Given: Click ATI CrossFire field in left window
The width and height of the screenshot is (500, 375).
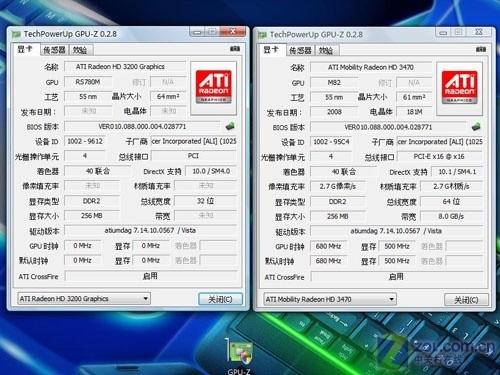Looking at the screenshot, I should (x=151, y=276).
